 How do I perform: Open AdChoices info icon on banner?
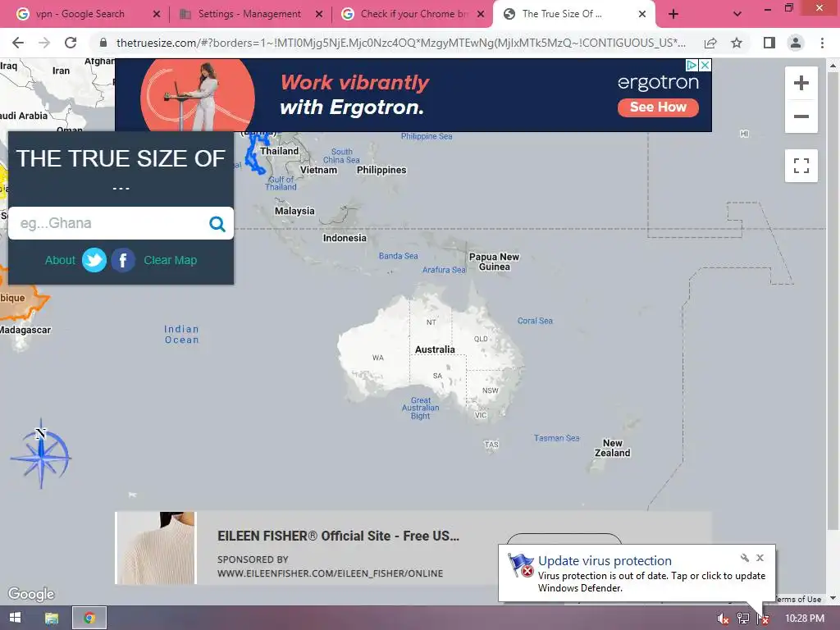692,65
